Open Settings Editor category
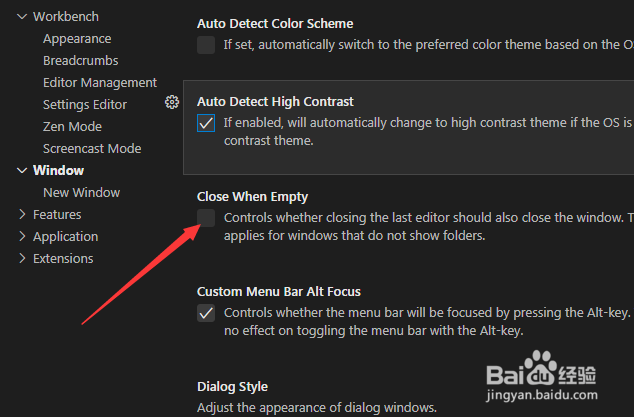 coord(85,105)
